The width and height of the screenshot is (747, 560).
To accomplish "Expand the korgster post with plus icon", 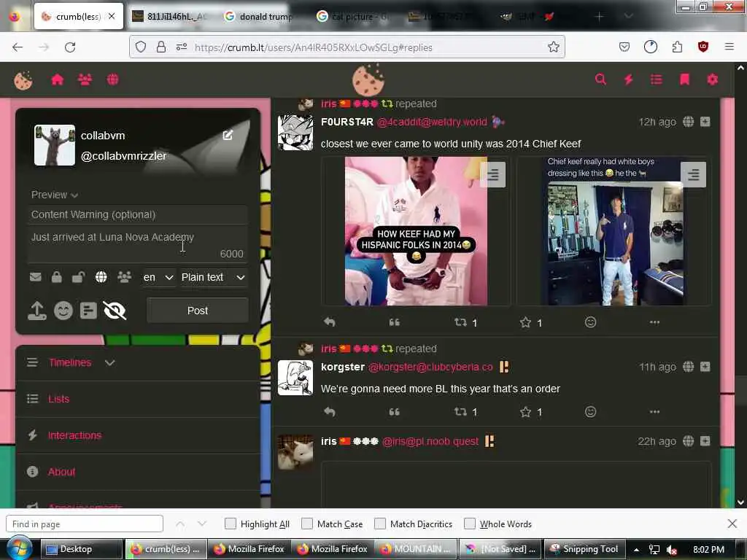I will click(705, 367).
